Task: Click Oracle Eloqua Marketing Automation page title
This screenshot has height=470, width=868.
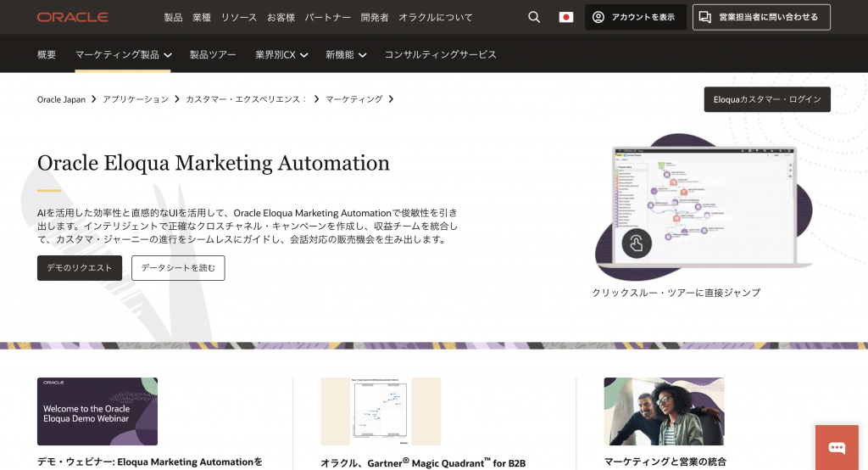Action: 213,163
